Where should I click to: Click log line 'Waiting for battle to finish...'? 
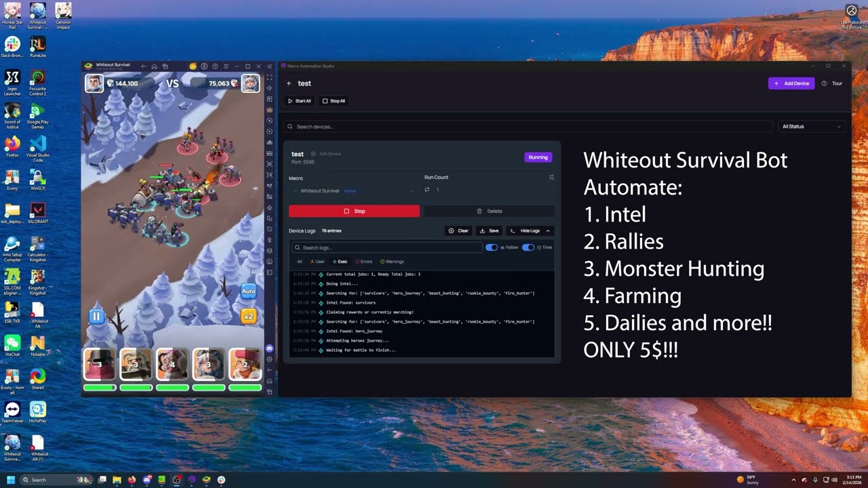tap(361, 350)
